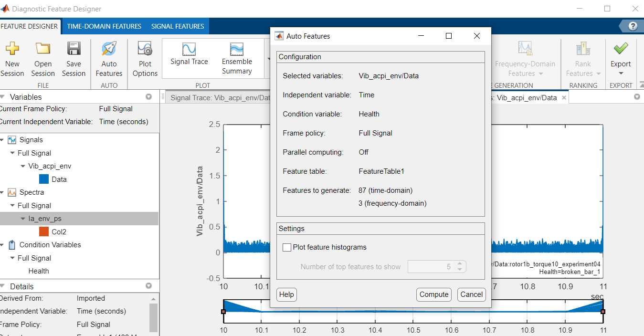Select the Ensemble Summary plot icon
The image size is (644, 336).
click(x=237, y=49)
